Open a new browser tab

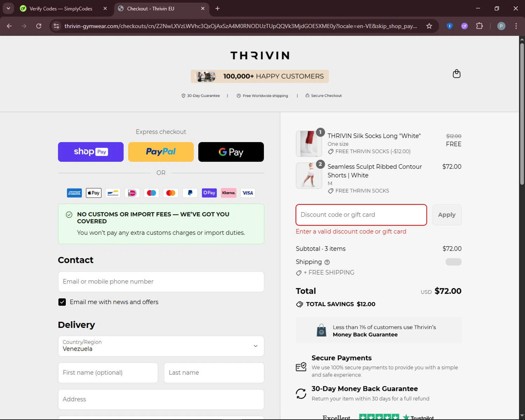217,8
